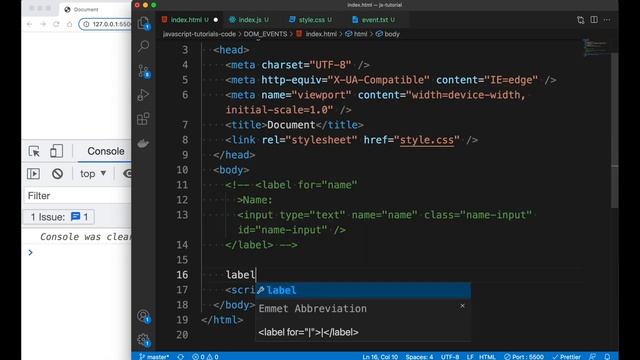The image size is (640, 360).
Task: Focus the console Filter input field
Action: pos(77,196)
